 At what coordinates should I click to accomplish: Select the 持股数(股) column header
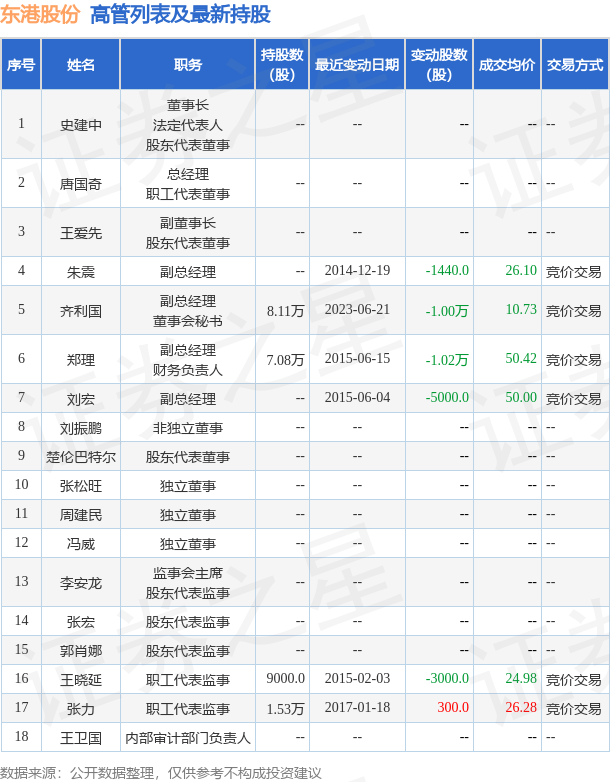(282, 65)
